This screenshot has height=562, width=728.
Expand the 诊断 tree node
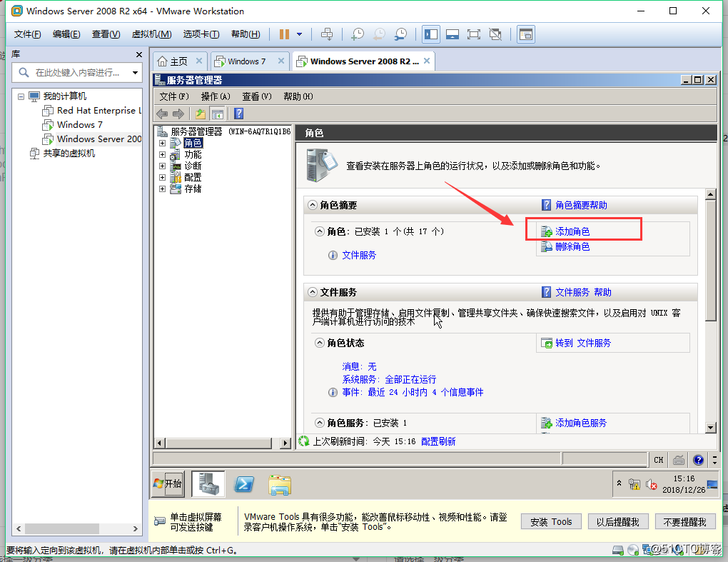click(162, 166)
